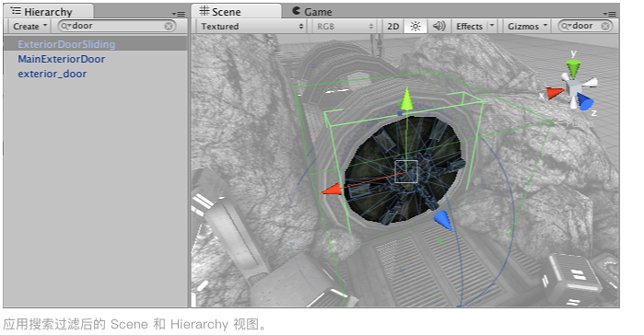Image resolution: width=644 pixels, height=335 pixels.
Task: Select MainExteriorDoor in the Hierarchy
Action: tap(61, 59)
